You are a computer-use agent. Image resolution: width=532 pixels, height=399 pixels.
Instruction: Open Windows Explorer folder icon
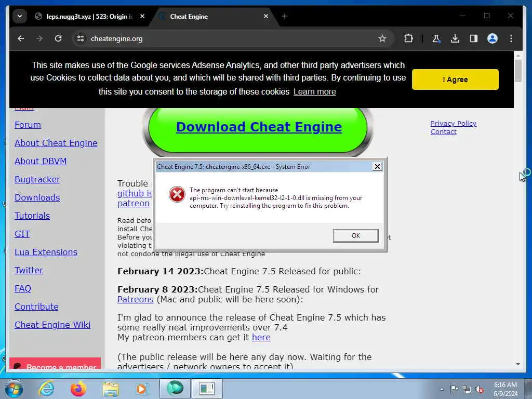pos(111,389)
